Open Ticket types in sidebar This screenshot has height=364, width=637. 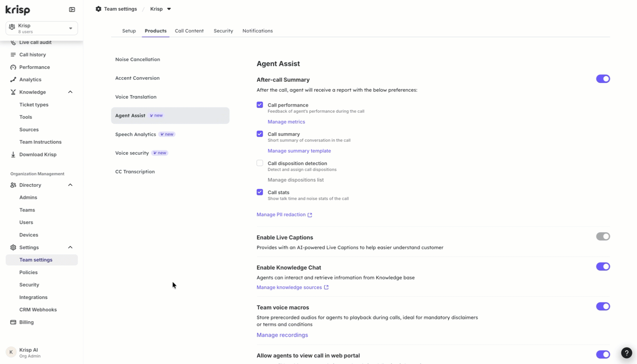34,104
